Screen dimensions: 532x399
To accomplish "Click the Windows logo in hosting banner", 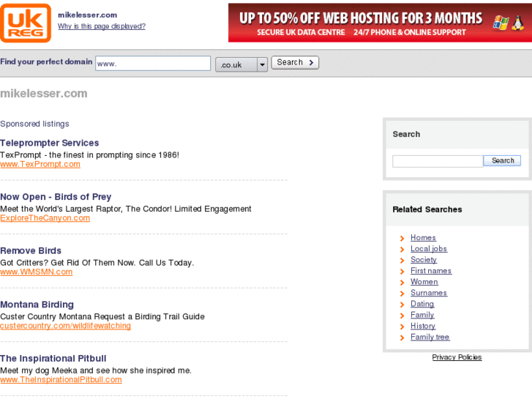I will click(501, 23).
